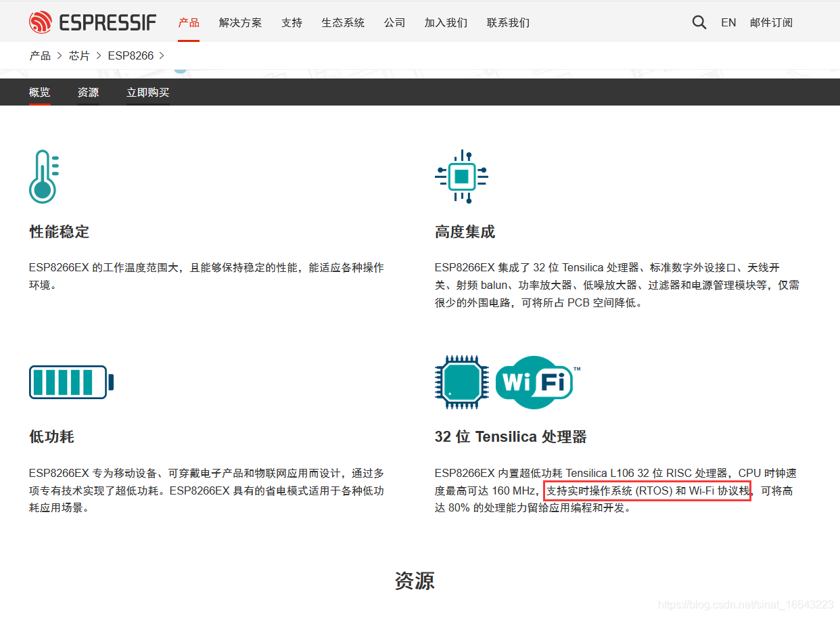Open the 支持 menu
Viewport: 840px width, 617px height.
click(x=291, y=22)
